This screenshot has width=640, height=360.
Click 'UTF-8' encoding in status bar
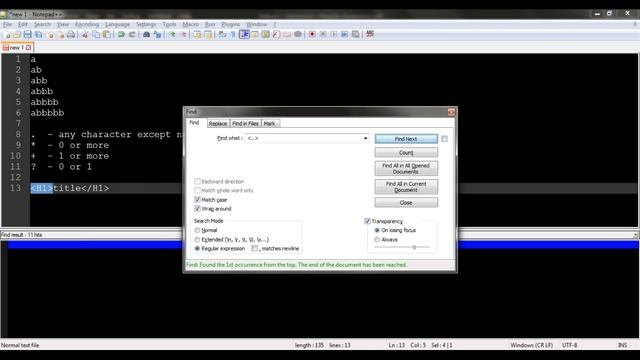[x=569, y=345]
